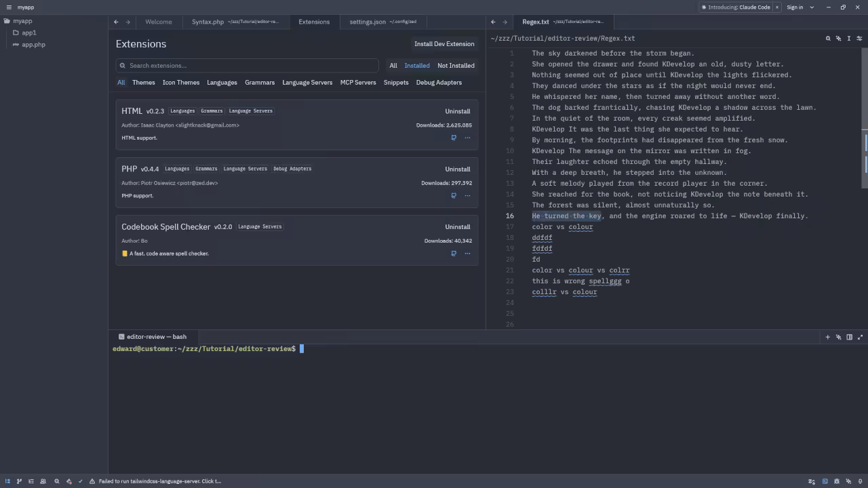Uninstall the Codebook Spell Checker extension
868x488 pixels.
(x=457, y=227)
